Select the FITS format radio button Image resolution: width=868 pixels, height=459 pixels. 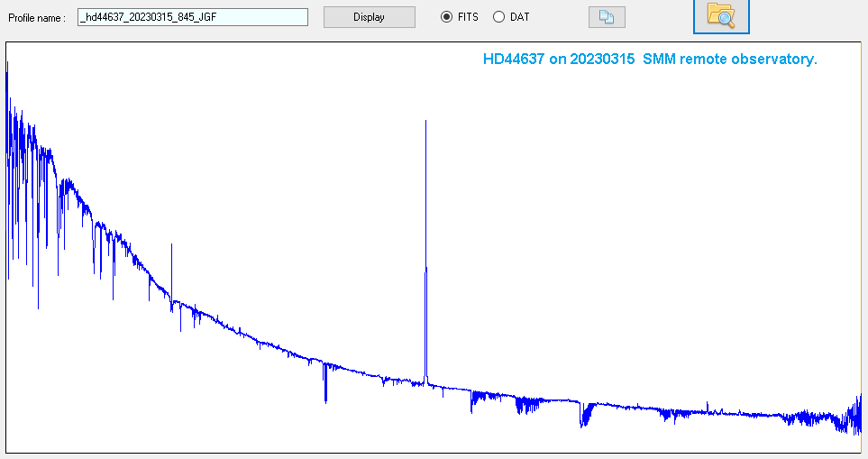click(446, 17)
